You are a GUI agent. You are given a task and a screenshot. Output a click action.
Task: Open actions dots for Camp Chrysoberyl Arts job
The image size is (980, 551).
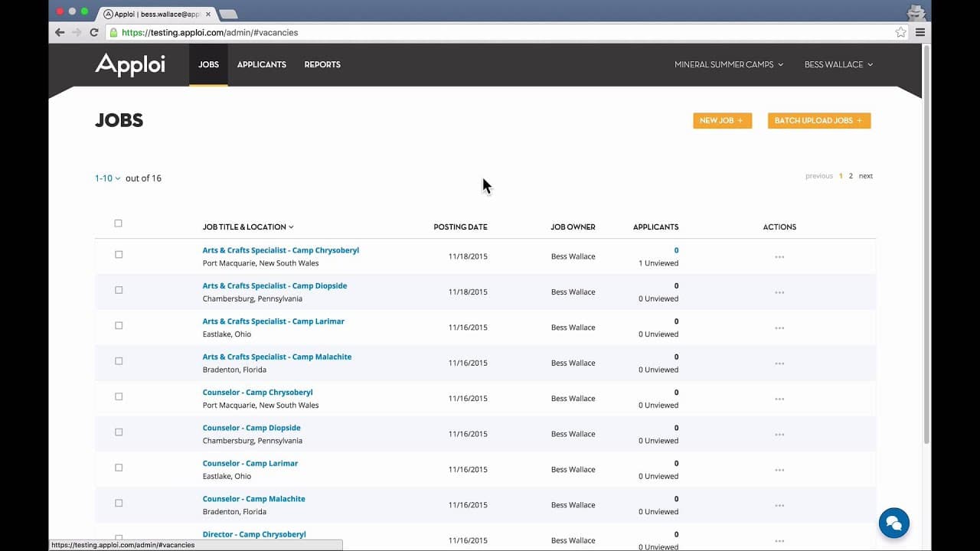pyautogui.click(x=779, y=257)
